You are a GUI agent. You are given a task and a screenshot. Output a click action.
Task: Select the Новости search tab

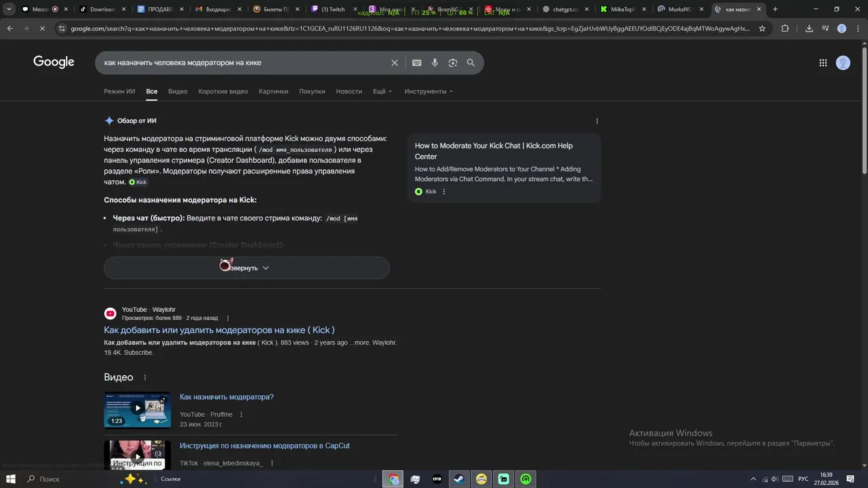tap(349, 91)
